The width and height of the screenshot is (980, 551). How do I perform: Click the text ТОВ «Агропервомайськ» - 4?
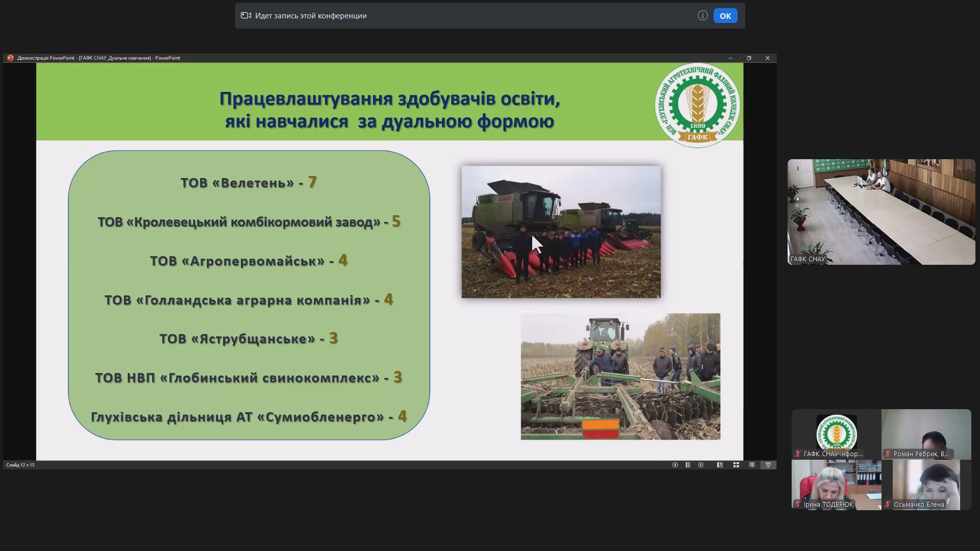(249, 261)
